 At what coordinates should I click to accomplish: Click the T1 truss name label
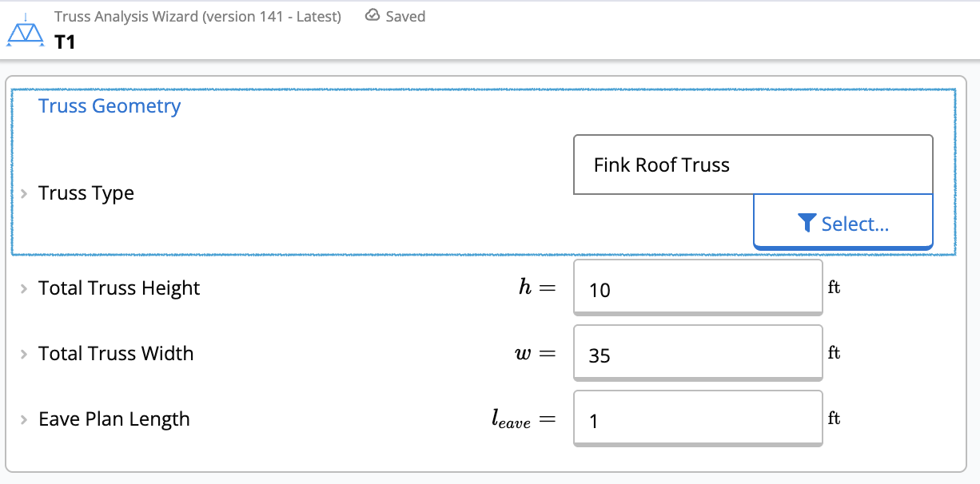[x=64, y=40]
